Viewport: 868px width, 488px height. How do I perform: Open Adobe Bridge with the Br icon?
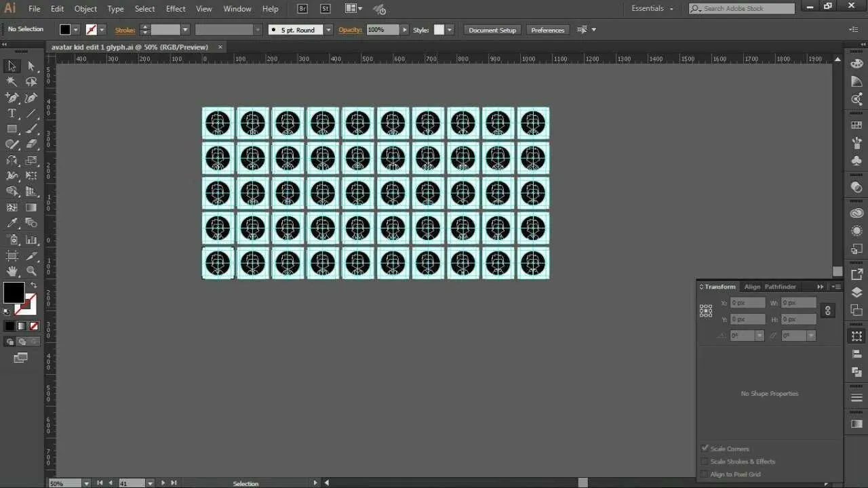coord(302,9)
